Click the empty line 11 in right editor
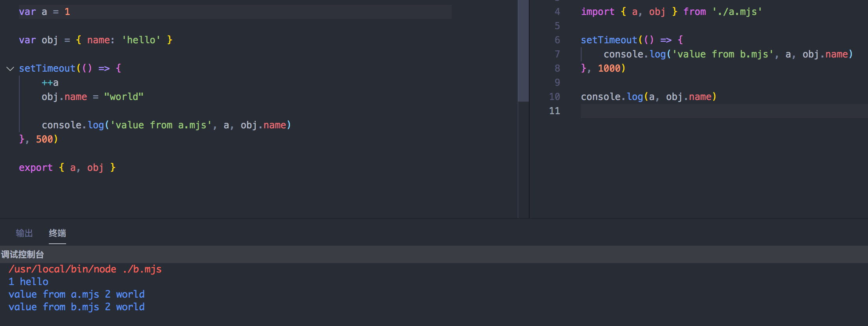868x326 pixels. [724, 111]
